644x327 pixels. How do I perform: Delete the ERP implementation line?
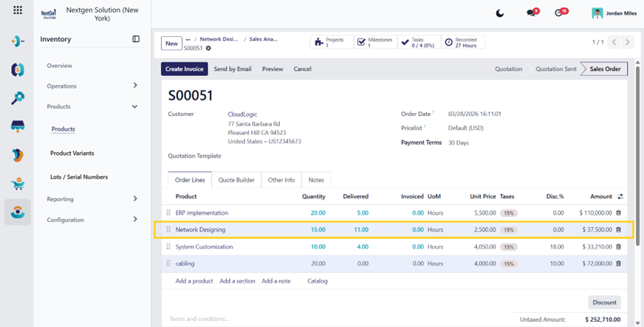619,213
